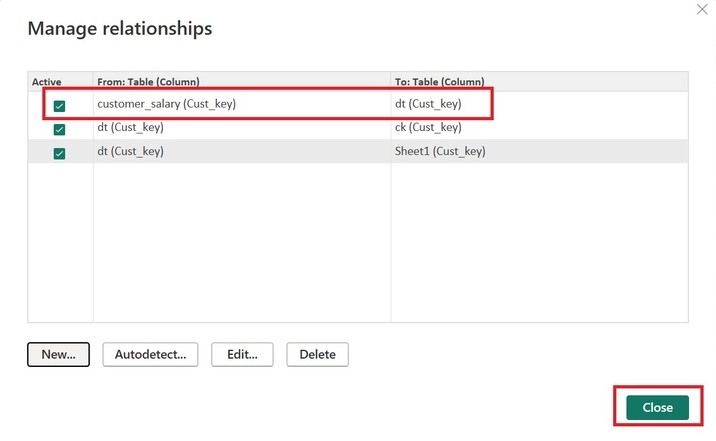Close dialog with the top-right X icon

(702, 9)
